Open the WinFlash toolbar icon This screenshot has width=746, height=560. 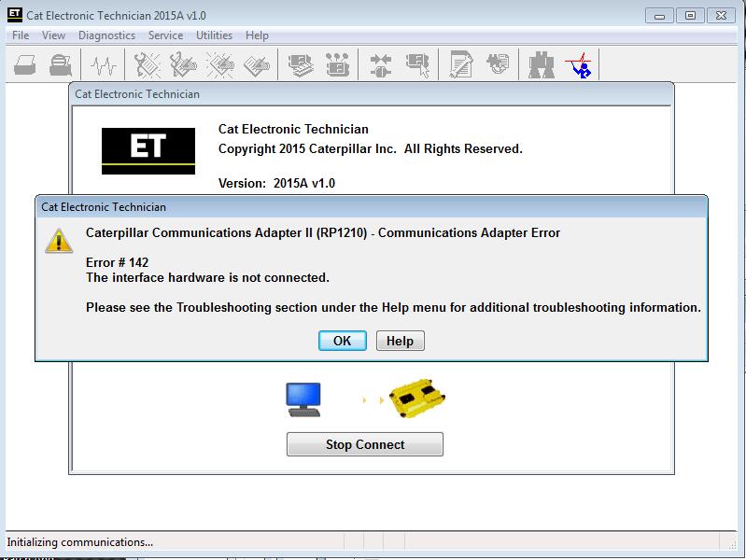pyautogui.click(x=498, y=63)
